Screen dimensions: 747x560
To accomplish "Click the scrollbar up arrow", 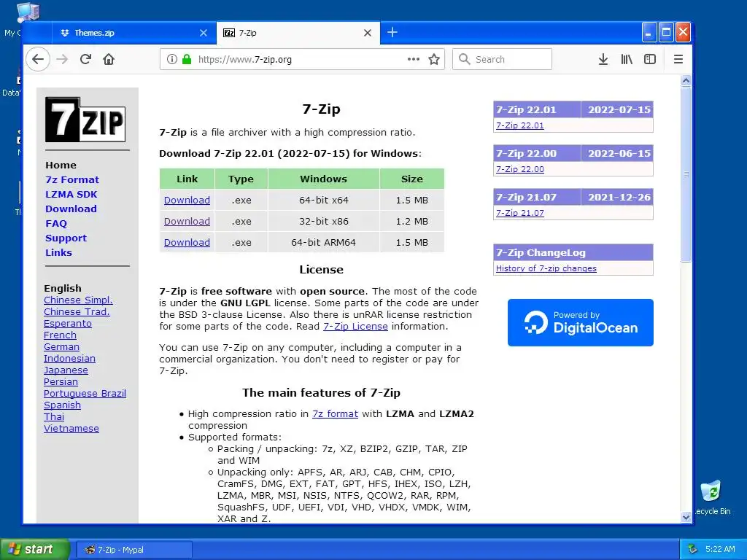I will point(686,80).
